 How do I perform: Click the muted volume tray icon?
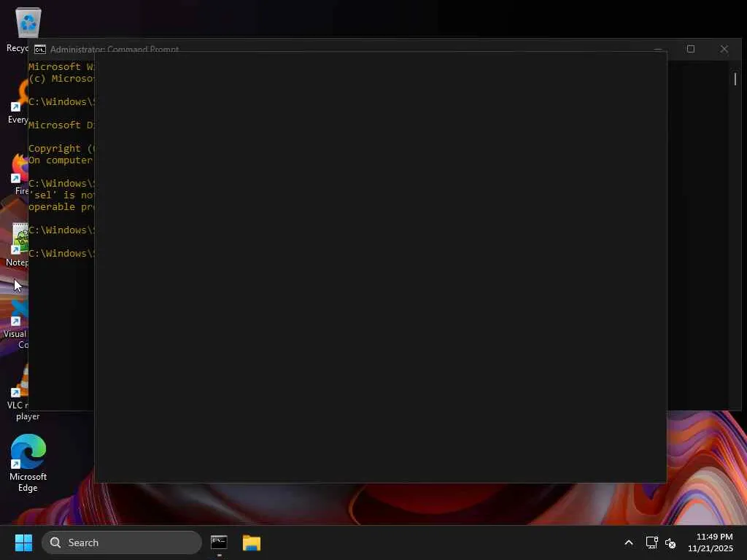[670, 542]
